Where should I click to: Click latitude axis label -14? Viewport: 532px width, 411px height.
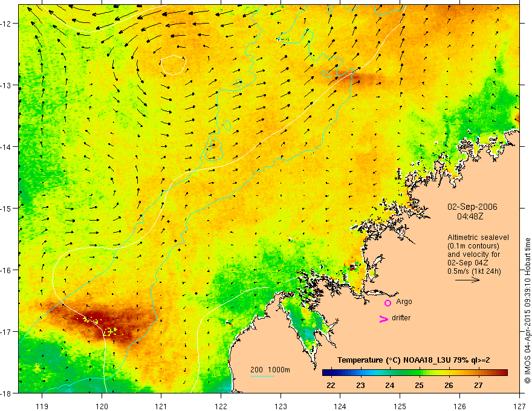coord(7,147)
